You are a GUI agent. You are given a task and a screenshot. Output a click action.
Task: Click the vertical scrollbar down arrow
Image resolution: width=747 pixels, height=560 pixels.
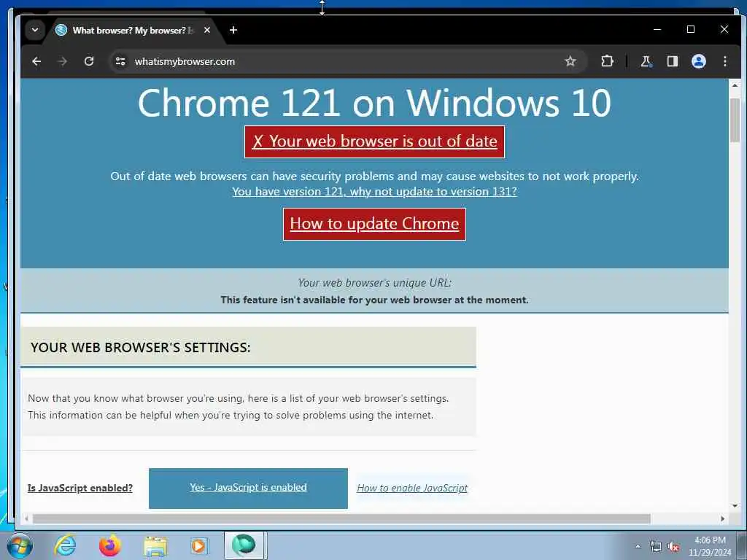(x=735, y=506)
